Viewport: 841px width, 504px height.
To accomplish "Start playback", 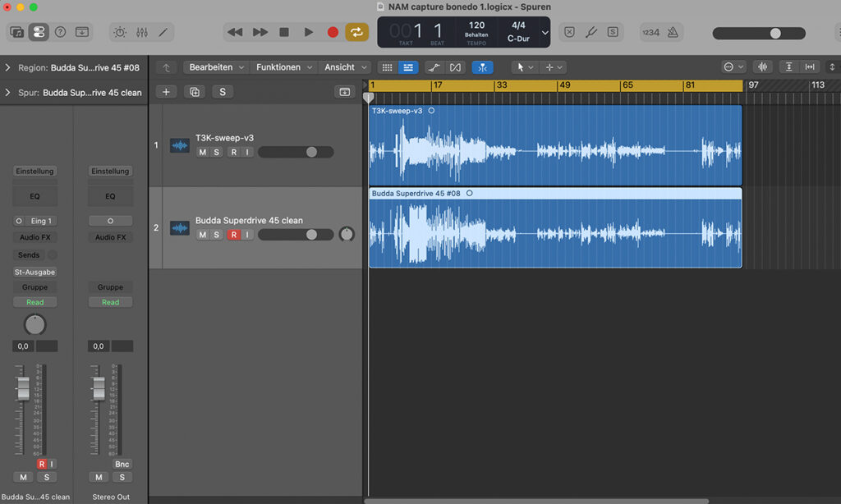I will pos(309,32).
